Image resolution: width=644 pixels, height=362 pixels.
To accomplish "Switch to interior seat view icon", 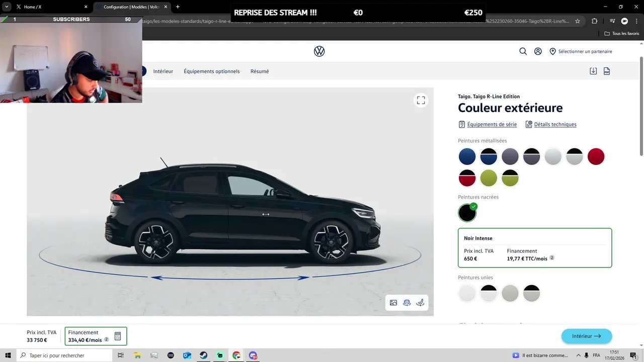I will coord(420,303).
